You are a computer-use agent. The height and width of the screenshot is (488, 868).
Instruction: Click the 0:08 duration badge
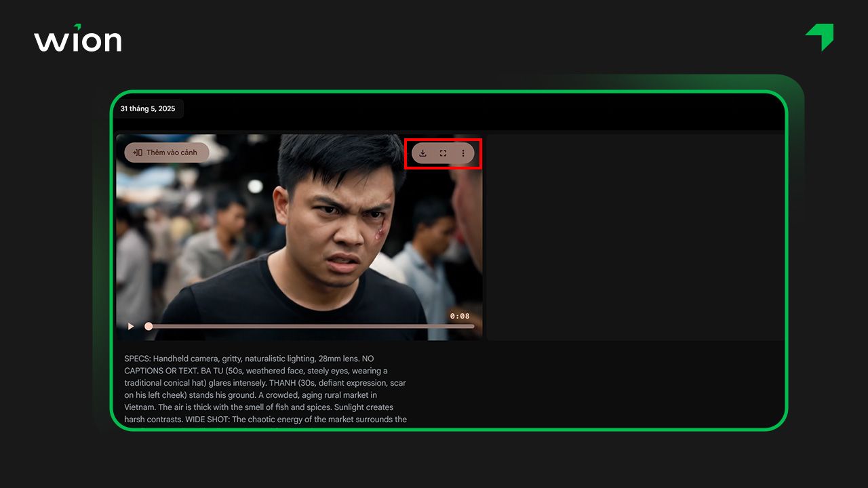458,315
